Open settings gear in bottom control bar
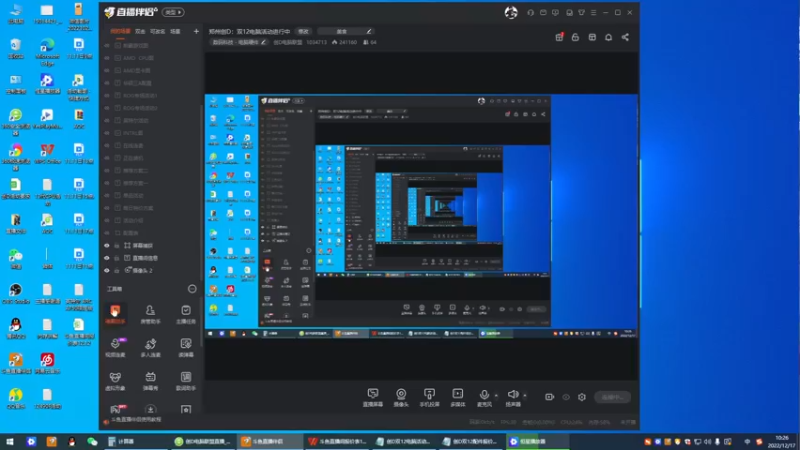The height and width of the screenshot is (450, 800). tap(581, 397)
